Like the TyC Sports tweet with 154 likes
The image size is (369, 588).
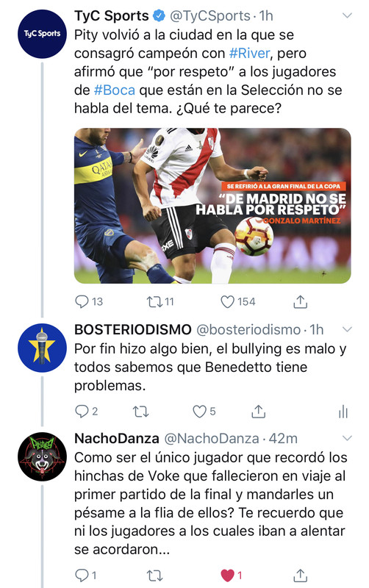(x=227, y=301)
